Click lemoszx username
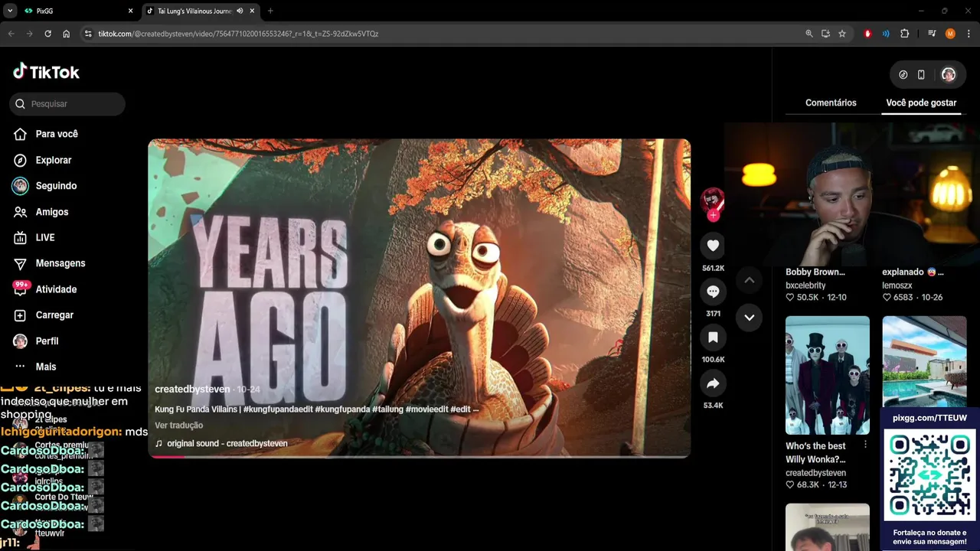 897,285
